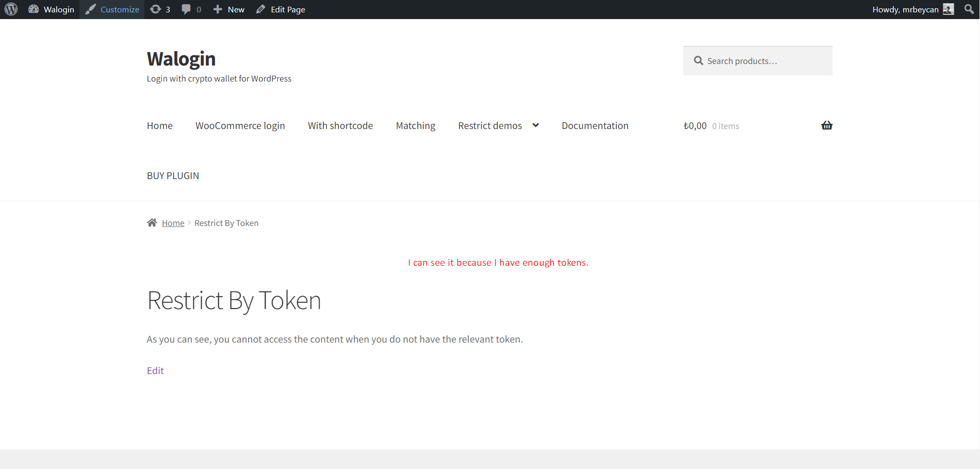Click the user avatar thumbnail
The width and height of the screenshot is (980, 469).
(948, 9)
